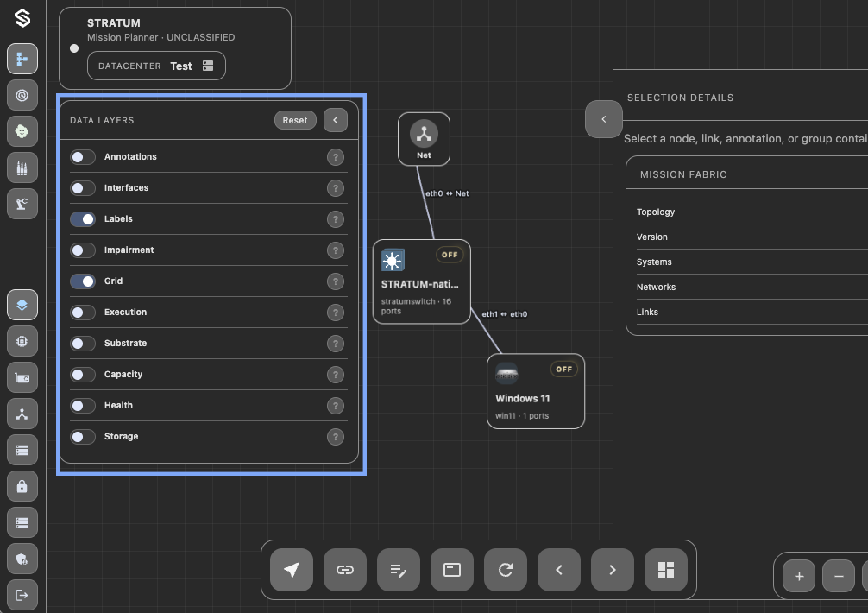Click the OFF badge on STRATUM switch node
This screenshot has height=613, width=868.
coord(450,255)
